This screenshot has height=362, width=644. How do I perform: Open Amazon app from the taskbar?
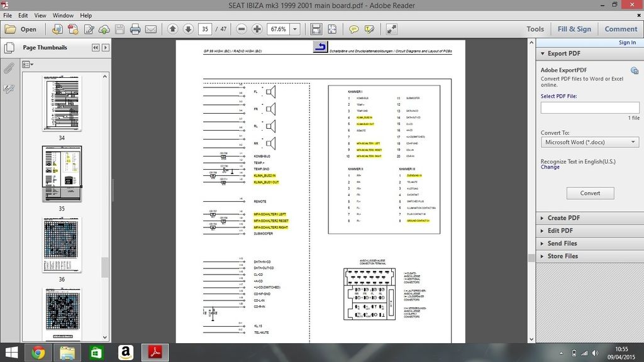126,353
